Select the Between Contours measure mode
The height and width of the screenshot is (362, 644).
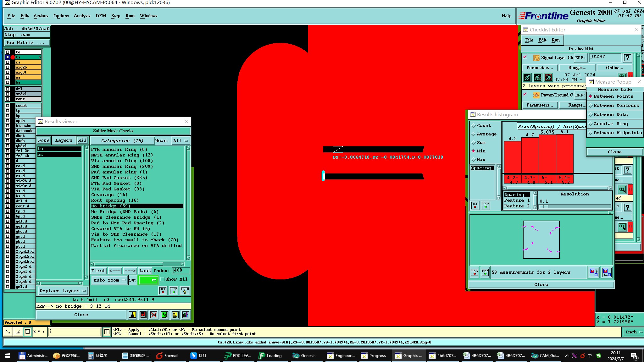pyautogui.click(x=615, y=106)
